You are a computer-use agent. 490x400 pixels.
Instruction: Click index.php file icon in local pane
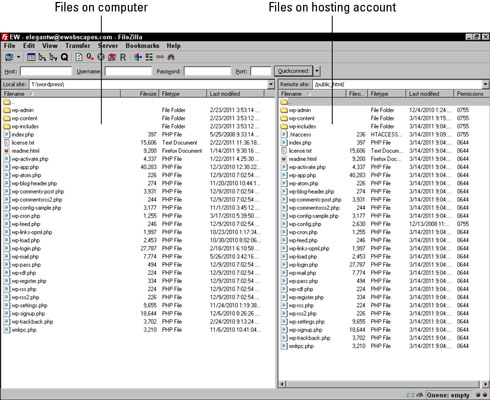tap(7, 135)
